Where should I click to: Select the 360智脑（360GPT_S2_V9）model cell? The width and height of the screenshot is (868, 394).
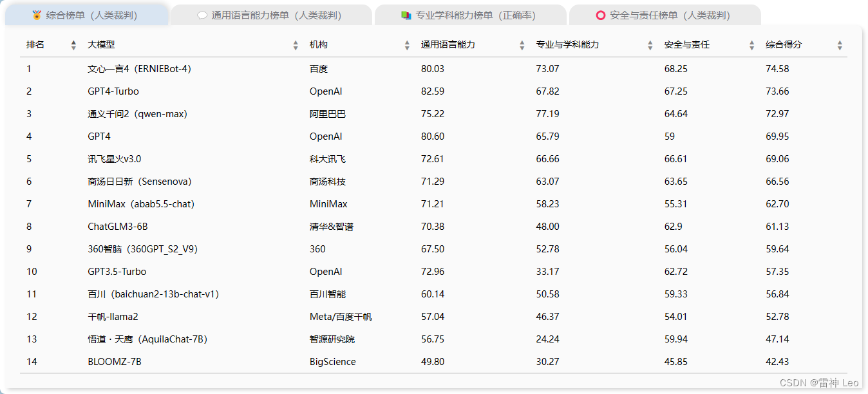point(142,249)
